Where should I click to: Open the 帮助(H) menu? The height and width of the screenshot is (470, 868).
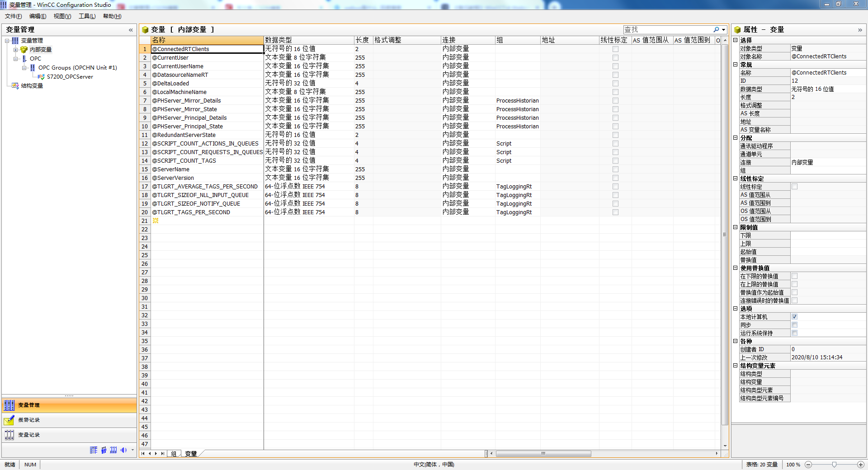click(x=112, y=16)
